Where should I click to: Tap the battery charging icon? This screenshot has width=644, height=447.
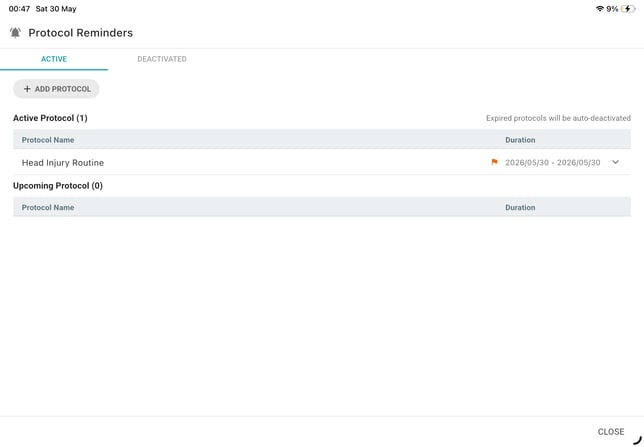[628, 9]
